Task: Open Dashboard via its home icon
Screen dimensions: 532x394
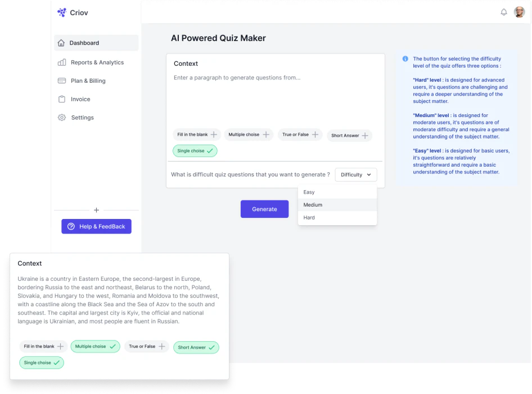Action: click(x=61, y=43)
